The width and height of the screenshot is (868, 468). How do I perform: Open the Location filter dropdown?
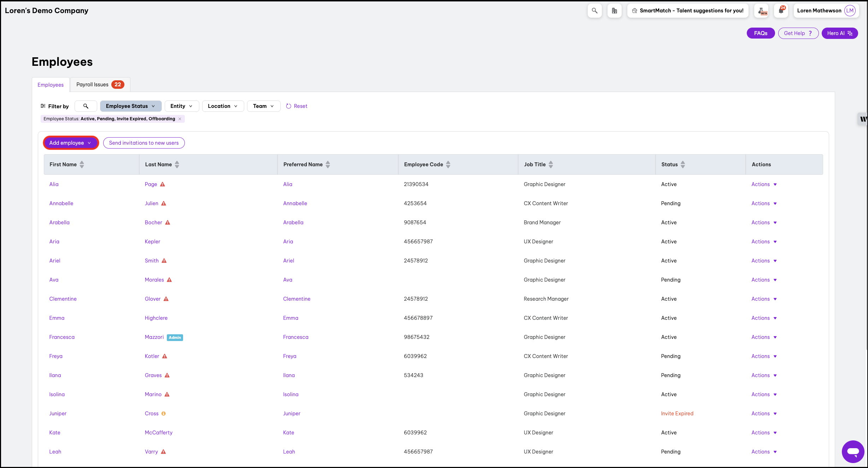[x=223, y=106]
